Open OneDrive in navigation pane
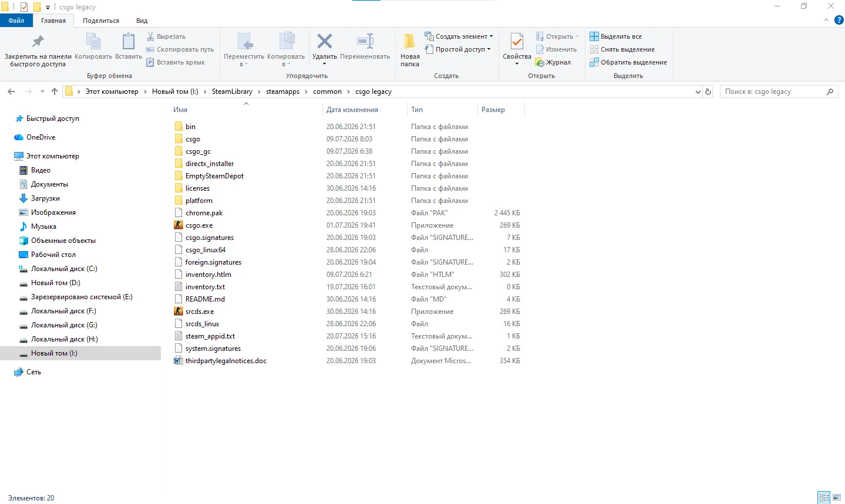845x504 pixels. click(x=41, y=137)
